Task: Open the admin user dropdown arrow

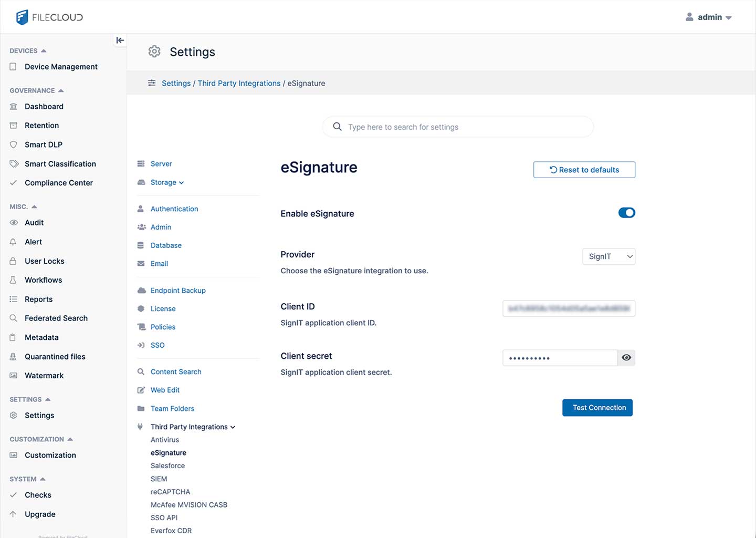Action: 729,18
